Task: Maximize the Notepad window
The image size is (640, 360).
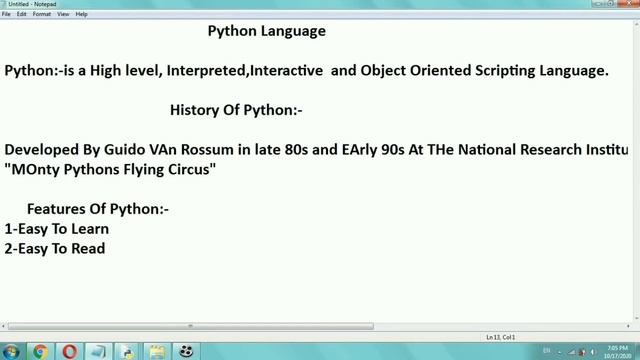Action: [x=611, y=4]
